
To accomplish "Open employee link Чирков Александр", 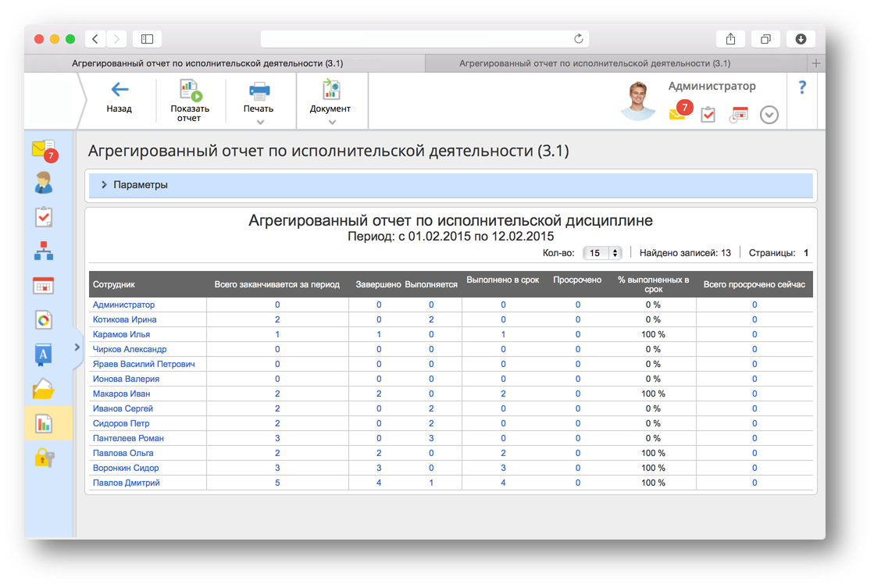I will coord(130,350).
